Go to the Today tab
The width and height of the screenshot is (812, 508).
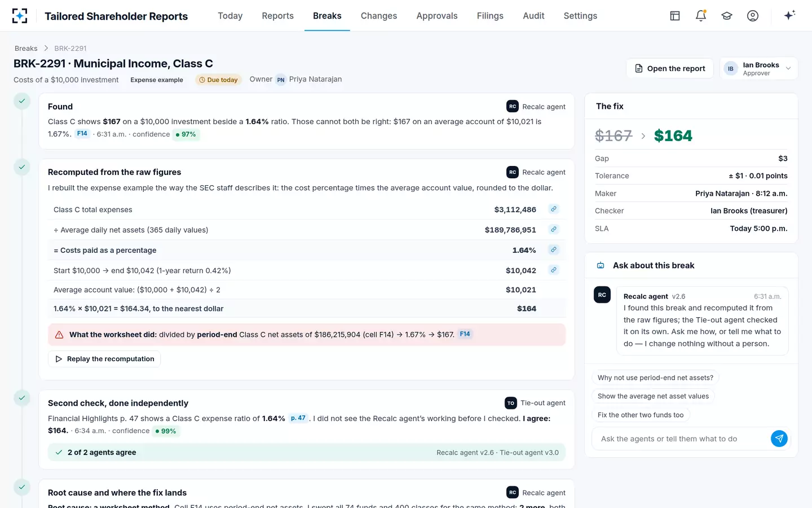(230, 16)
